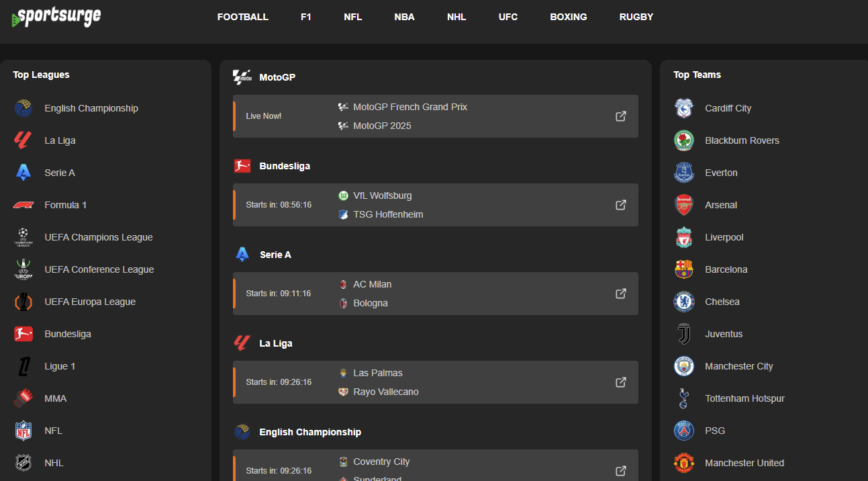Open the RUGBY navigation item
Image resolution: width=868 pixels, height=481 pixels.
pos(636,17)
